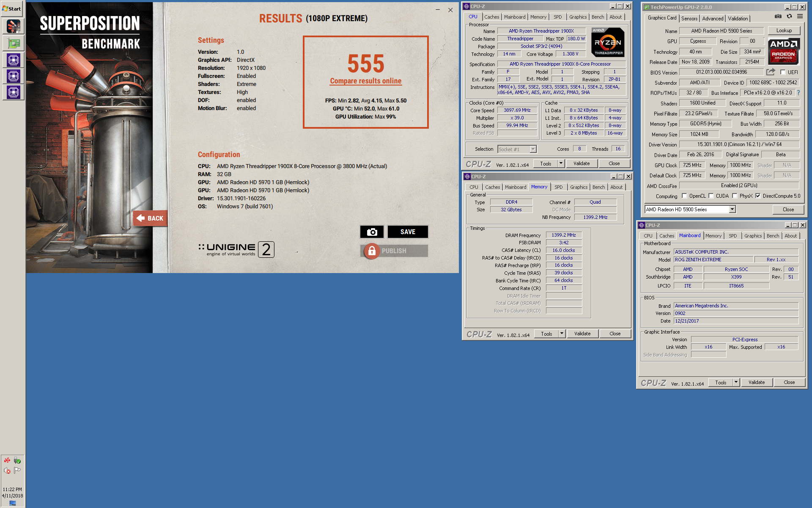The image size is (812, 508).
Task: Open the GPU-Z hamburger menu
Action: click(x=800, y=17)
